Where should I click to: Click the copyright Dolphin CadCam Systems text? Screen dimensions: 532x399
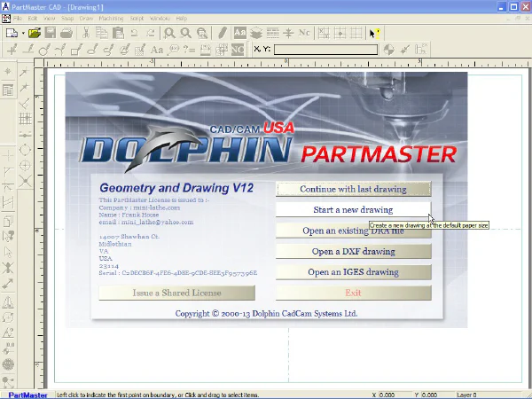click(x=266, y=314)
